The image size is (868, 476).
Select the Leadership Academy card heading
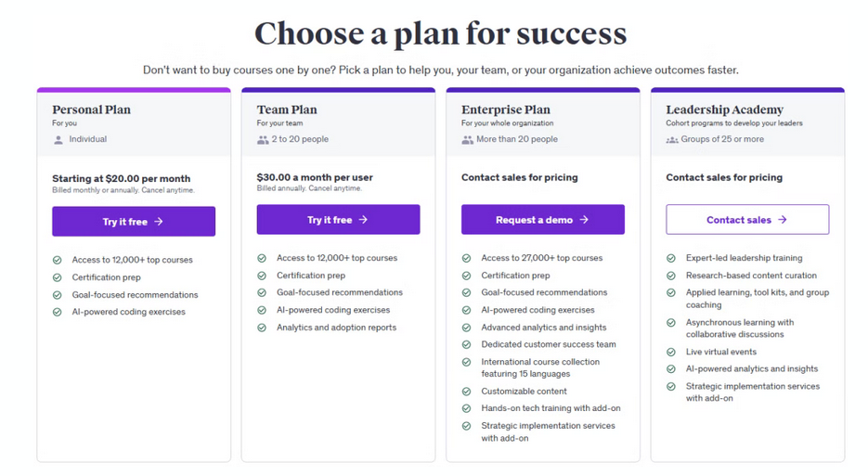point(724,109)
